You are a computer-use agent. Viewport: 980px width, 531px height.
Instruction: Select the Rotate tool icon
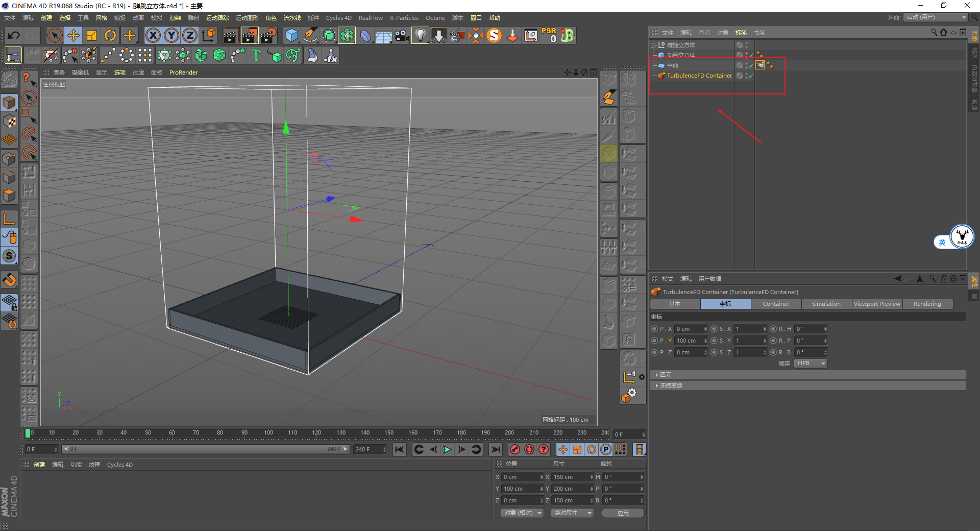coord(110,35)
